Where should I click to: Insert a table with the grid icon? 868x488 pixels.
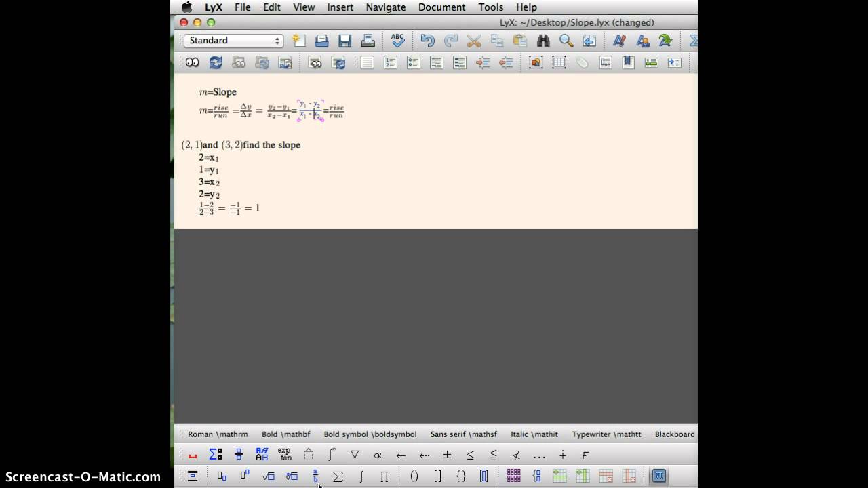tap(559, 62)
